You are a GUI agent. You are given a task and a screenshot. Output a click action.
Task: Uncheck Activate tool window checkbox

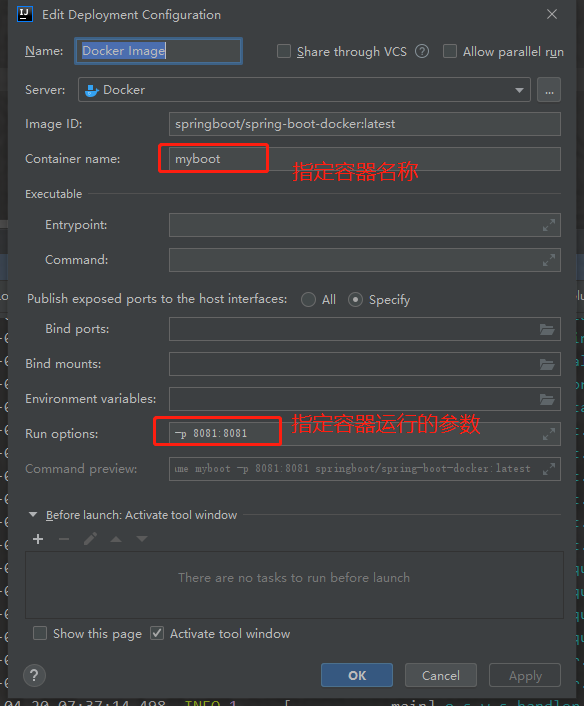click(157, 634)
